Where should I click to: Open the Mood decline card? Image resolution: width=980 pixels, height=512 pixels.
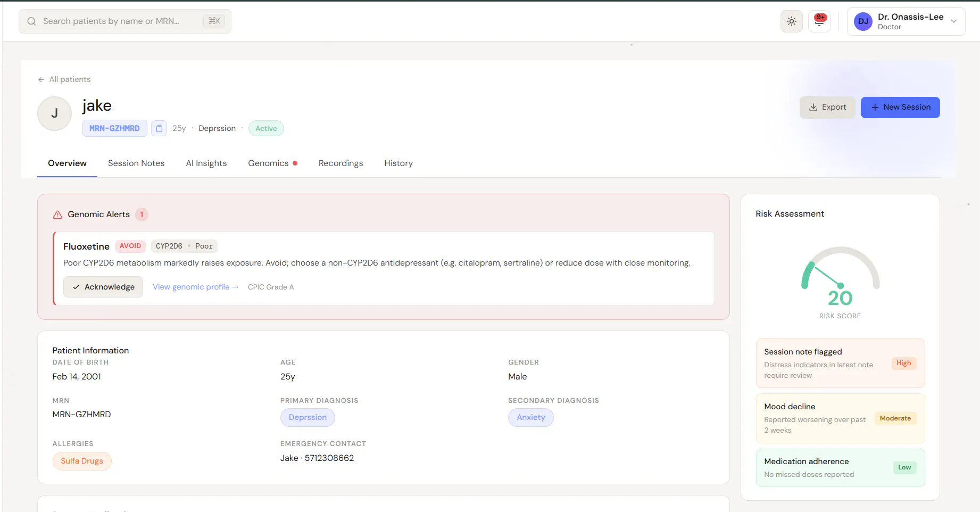pos(840,418)
